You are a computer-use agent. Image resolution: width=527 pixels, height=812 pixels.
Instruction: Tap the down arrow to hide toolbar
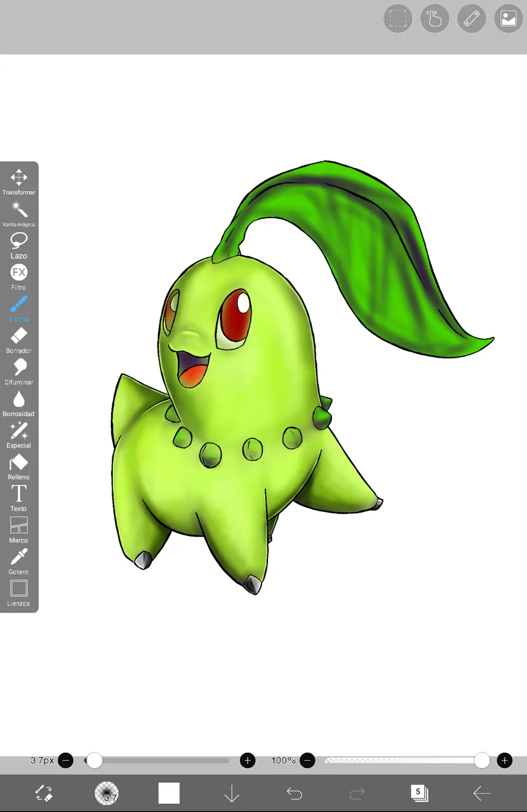[232, 793]
